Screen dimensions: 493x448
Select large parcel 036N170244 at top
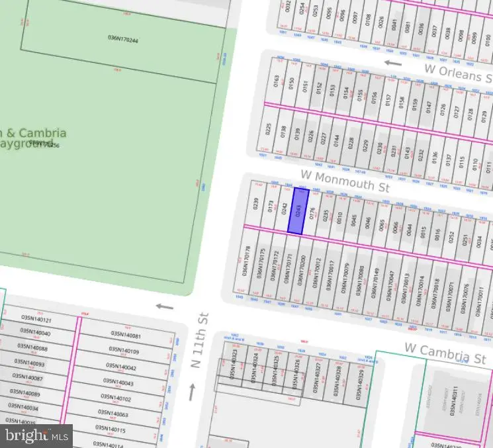point(124,38)
